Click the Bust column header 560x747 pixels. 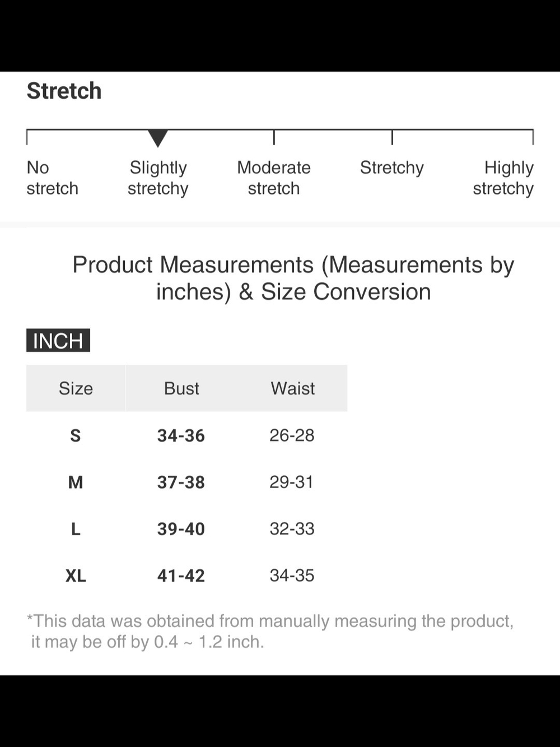click(181, 388)
